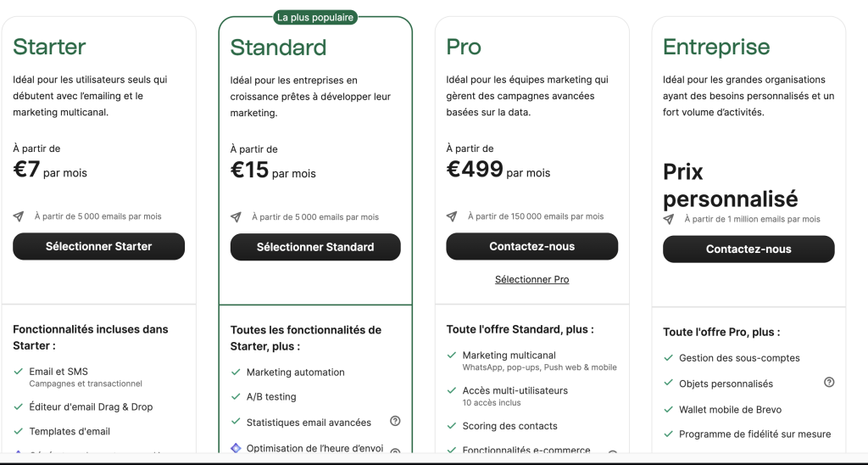Click Contactez-nous in the Entreprise plan
This screenshot has width=868, height=465.
pyautogui.click(x=748, y=249)
